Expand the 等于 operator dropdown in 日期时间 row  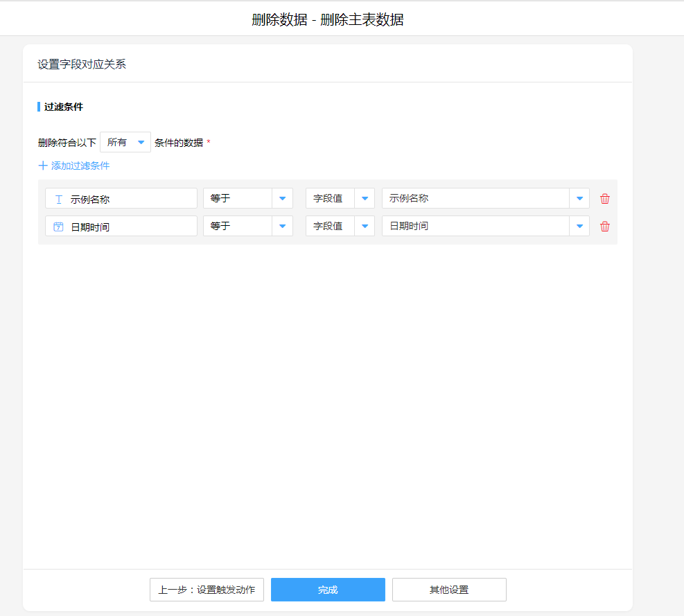click(x=282, y=226)
